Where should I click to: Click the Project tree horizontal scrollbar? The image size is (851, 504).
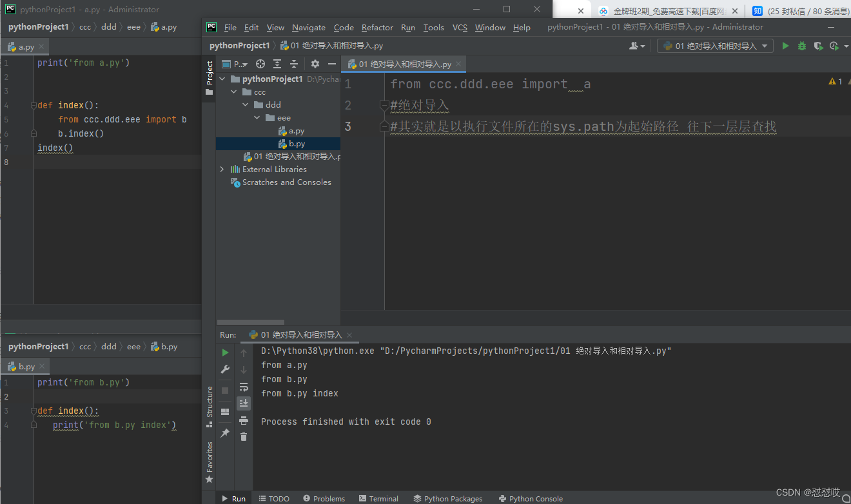pos(249,322)
